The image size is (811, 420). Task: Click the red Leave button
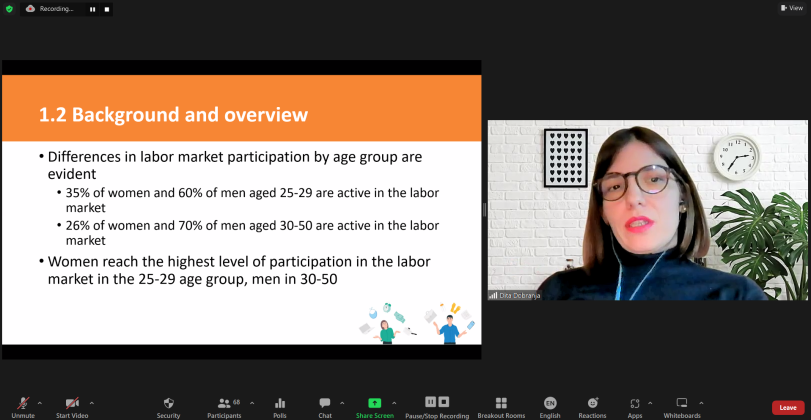click(x=788, y=408)
